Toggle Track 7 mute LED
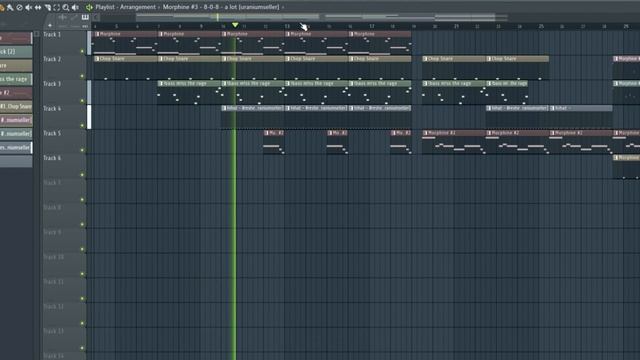The width and height of the screenshot is (640, 360). pyautogui.click(x=82, y=200)
